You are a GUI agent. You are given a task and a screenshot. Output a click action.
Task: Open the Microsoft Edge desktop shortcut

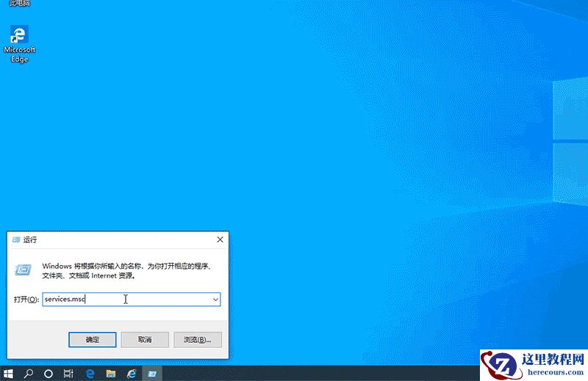(19, 44)
